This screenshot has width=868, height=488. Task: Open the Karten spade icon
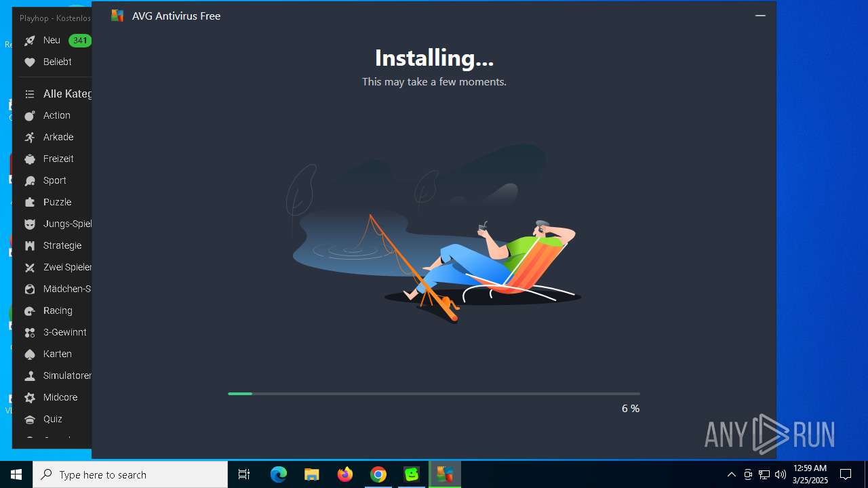pyautogui.click(x=30, y=354)
